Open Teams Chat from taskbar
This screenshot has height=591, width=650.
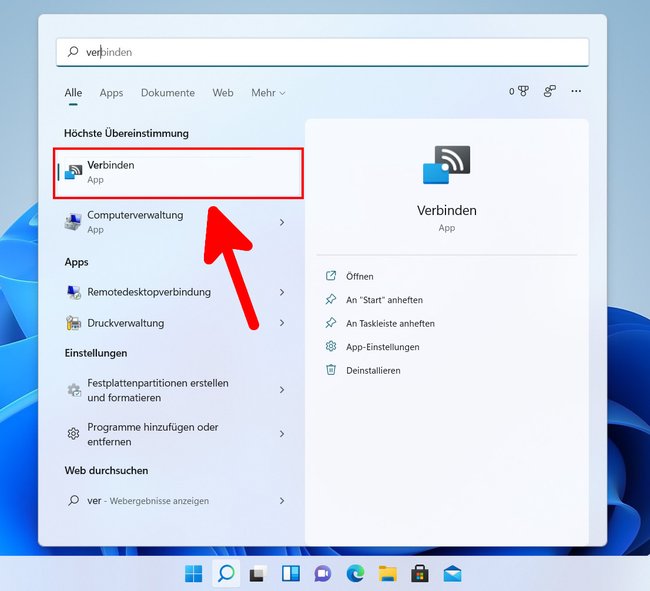323,574
